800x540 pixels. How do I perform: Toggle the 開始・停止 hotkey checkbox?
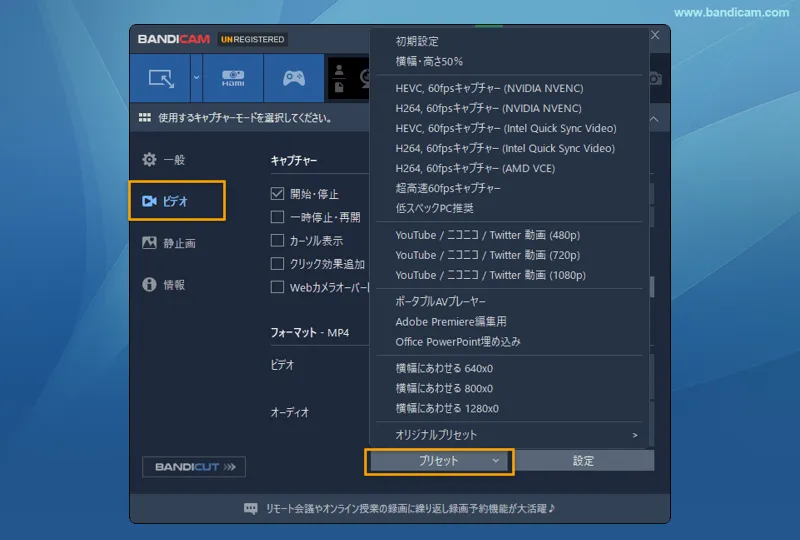coord(277,194)
